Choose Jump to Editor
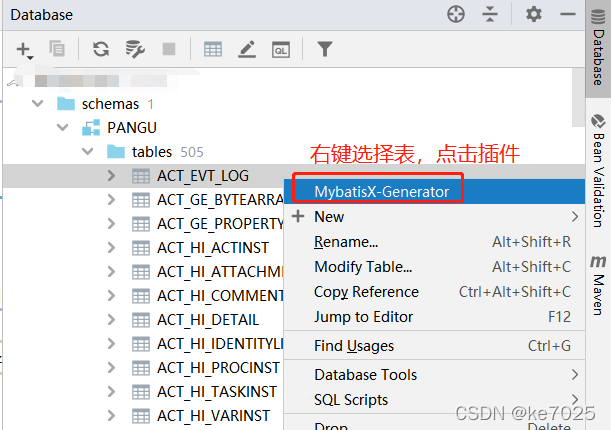611x430 pixels. click(434, 317)
